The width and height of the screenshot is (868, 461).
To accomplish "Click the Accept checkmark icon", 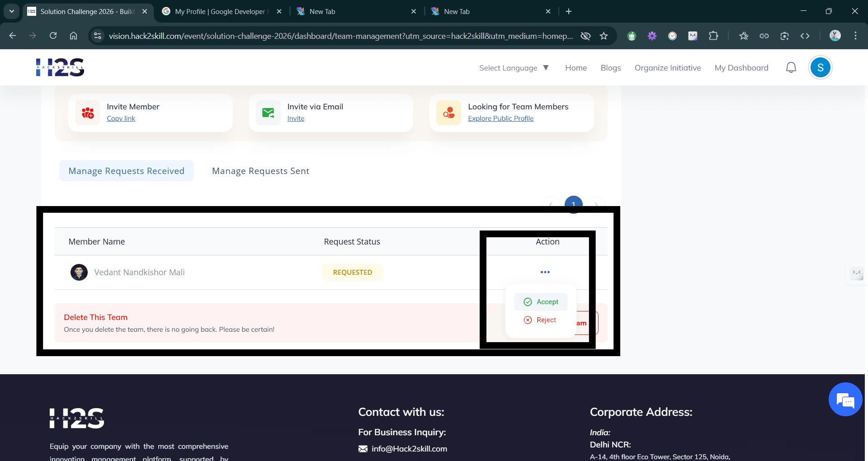I will point(528,301).
